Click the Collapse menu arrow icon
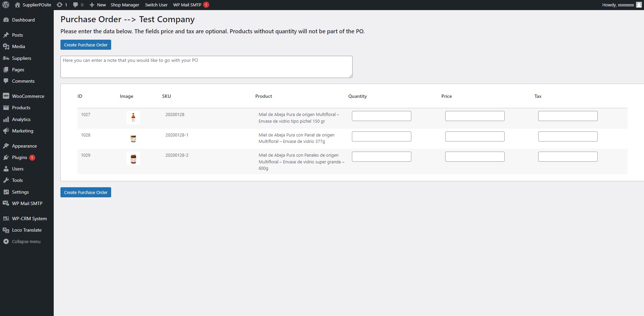This screenshot has height=316, width=644. coord(6,241)
